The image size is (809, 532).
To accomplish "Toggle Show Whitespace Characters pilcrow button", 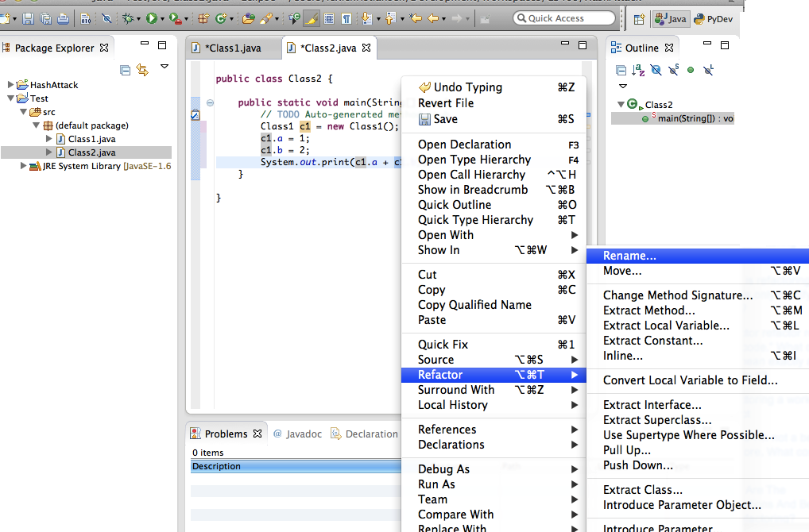I will point(346,19).
